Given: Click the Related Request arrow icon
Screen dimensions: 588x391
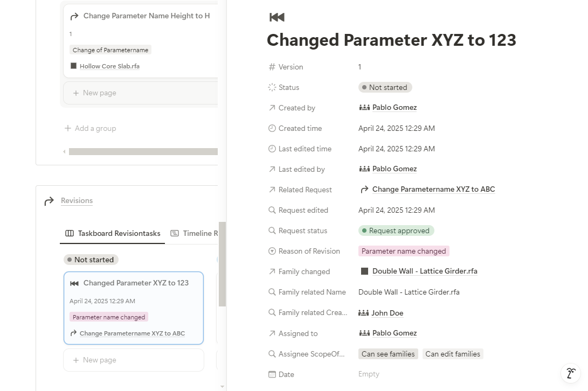Looking at the screenshot, I should (364, 190).
